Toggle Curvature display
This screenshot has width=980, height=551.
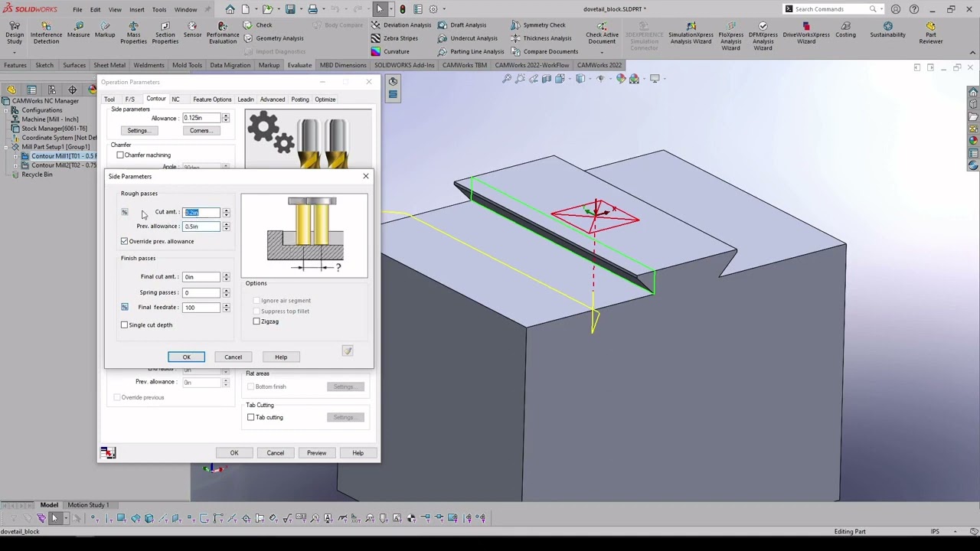(x=390, y=51)
